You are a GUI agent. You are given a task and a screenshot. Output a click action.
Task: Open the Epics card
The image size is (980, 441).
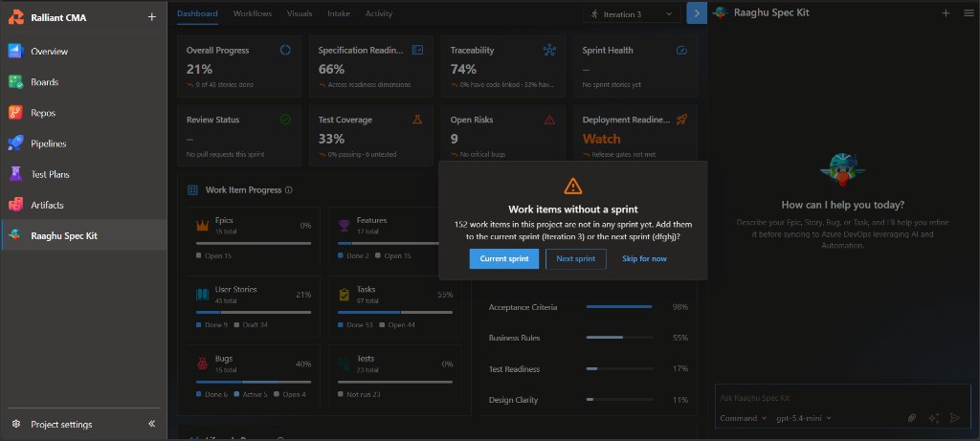[253, 236]
